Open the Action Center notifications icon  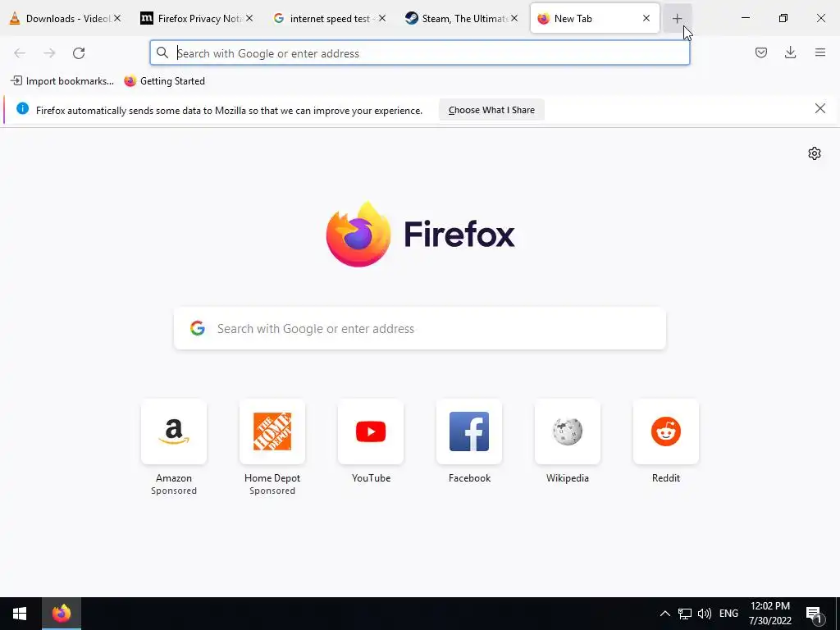click(x=815, y=614)
